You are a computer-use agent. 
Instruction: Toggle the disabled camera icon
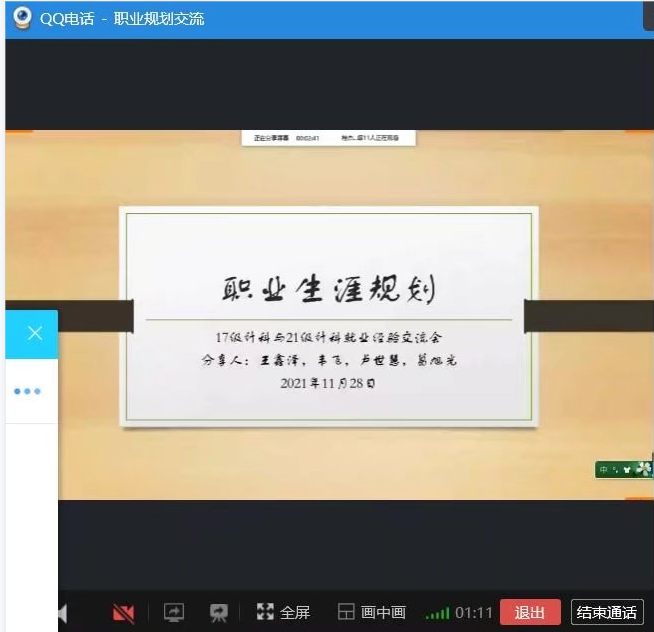tap(124, 612)
